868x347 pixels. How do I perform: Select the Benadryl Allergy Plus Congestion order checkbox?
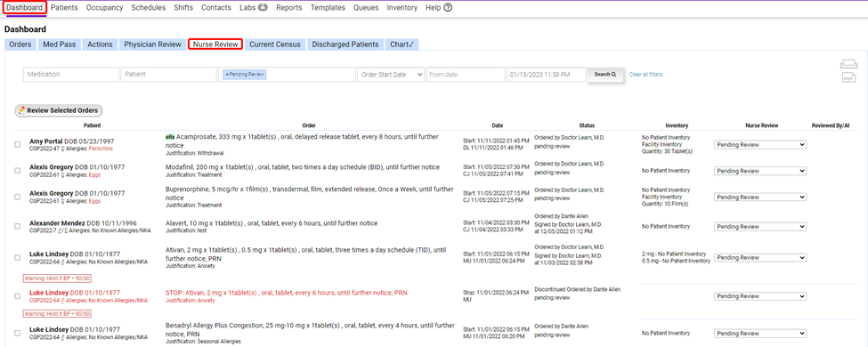click(18, 333)
